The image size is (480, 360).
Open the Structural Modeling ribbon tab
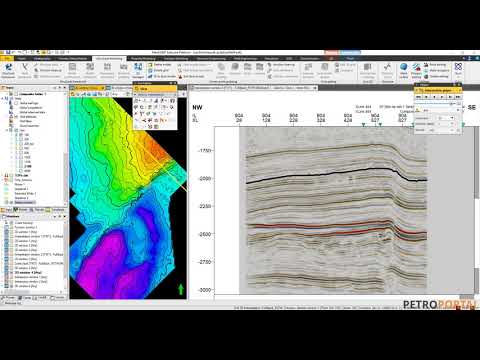click(x=109, y=58)
